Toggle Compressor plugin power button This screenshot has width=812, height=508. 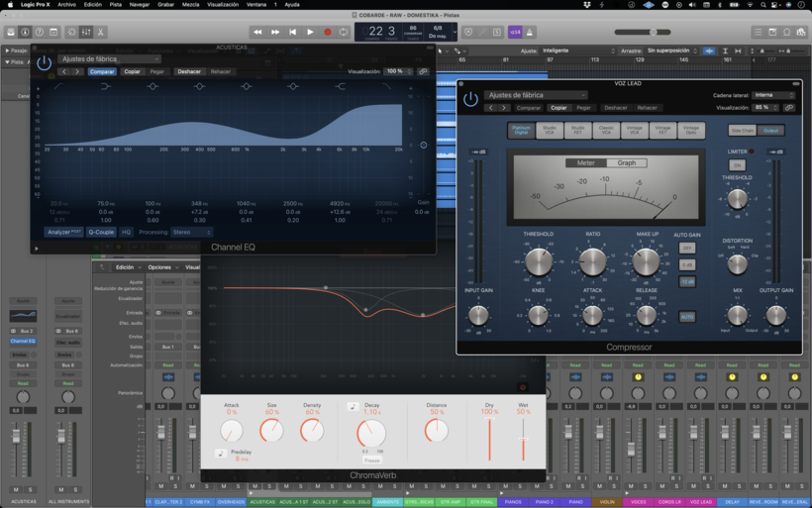(x=470, y=99)
